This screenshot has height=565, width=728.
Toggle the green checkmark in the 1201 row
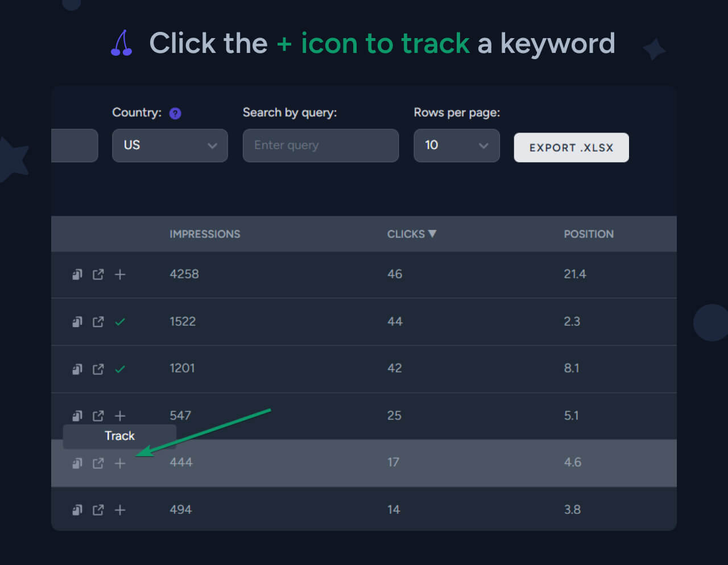[120, 369]
